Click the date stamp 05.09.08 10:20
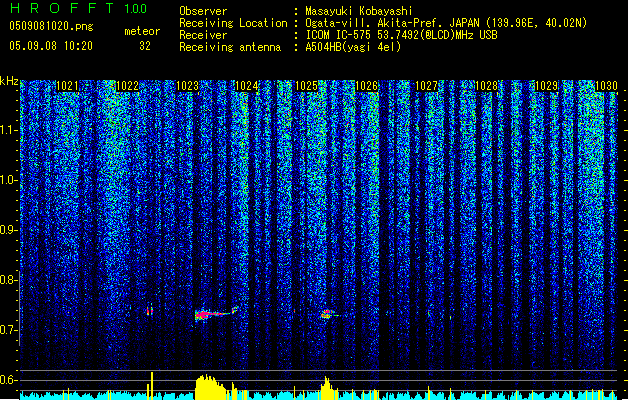Screen dimensions: 629x400 point(51,46)
